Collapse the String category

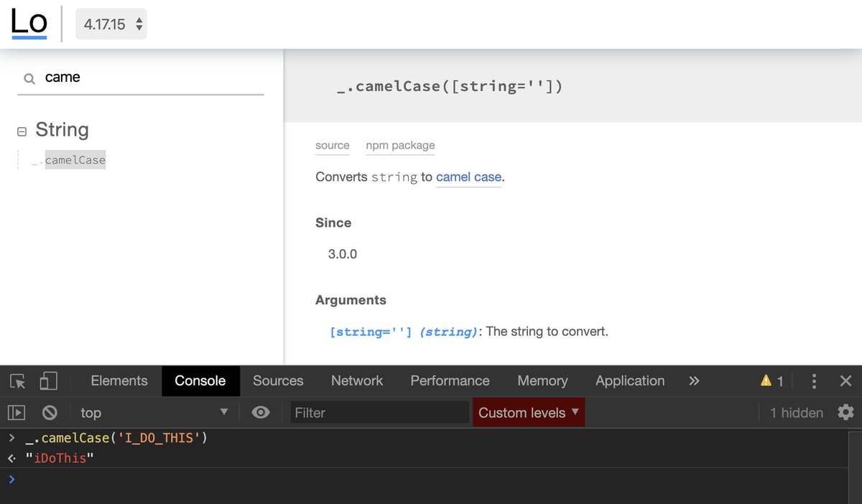(22, 131)
